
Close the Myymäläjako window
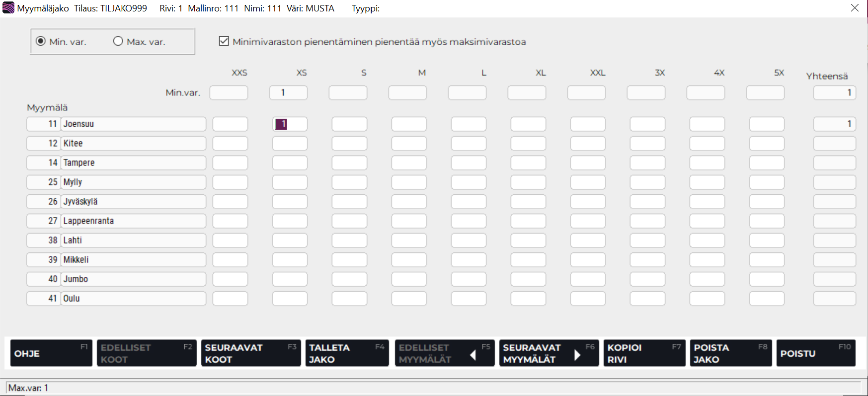point(855,8)
